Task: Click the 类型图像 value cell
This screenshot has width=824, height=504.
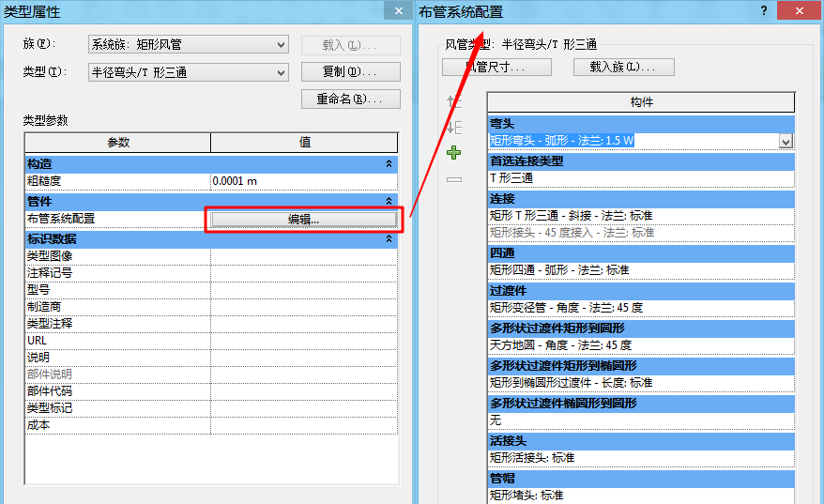Action: [304, 256]
